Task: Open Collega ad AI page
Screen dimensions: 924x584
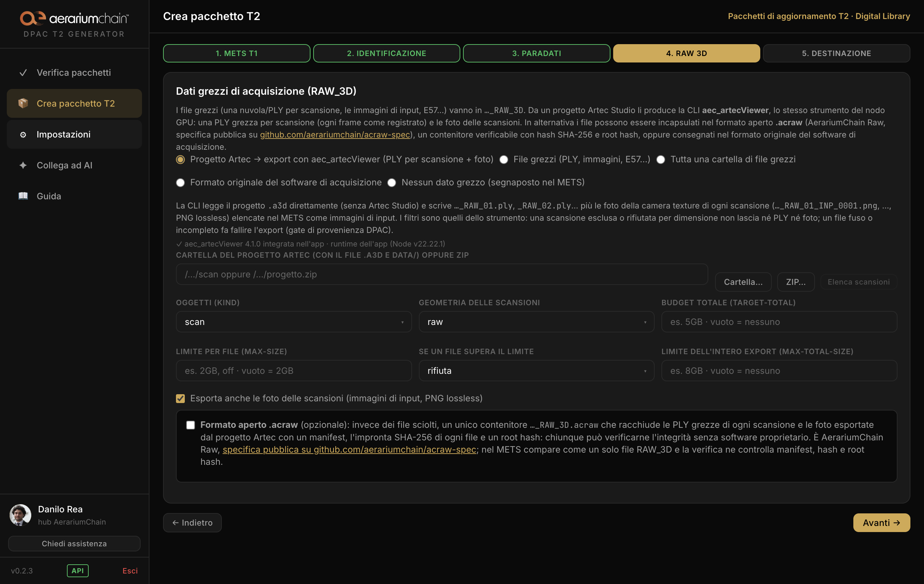Action: tap(74, 165)
